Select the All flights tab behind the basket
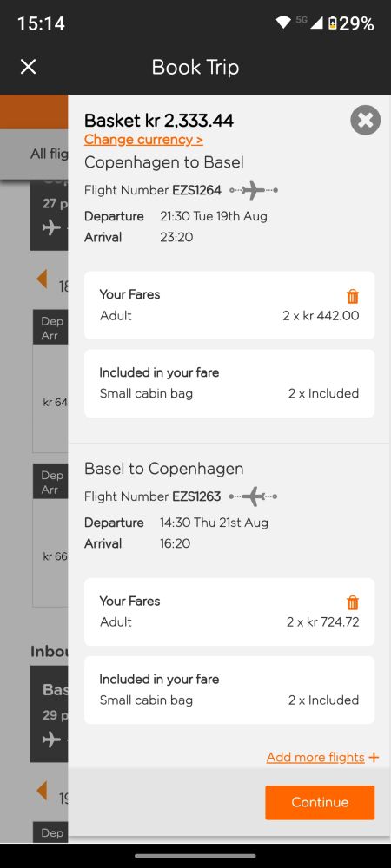The width and height of the screenshot is (391, 868). click(x=50, y=154)
